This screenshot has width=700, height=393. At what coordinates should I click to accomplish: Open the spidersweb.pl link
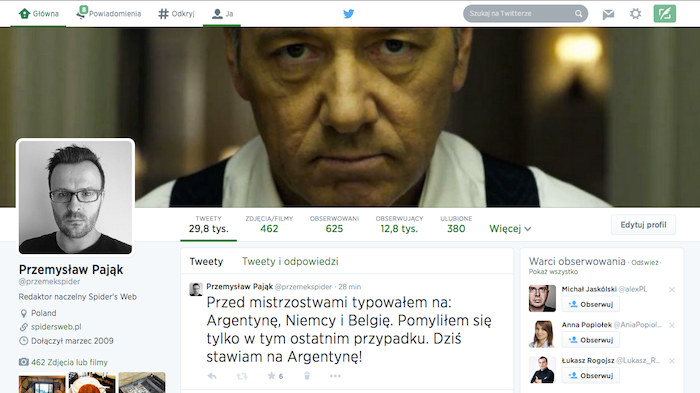[x=56, y=327]
